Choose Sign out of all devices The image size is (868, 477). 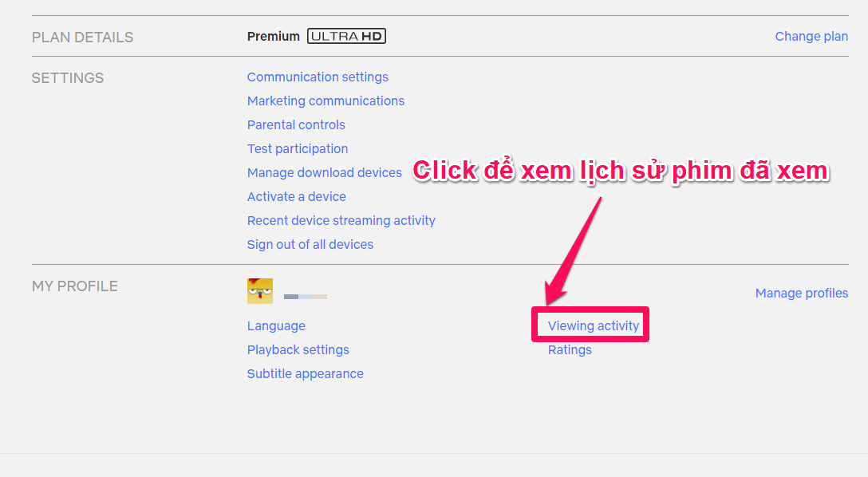coord(310,244)
